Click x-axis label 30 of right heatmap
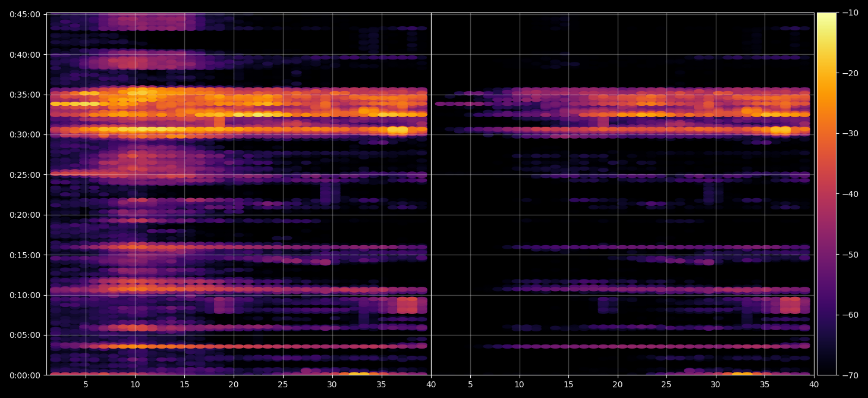 point(716,385)
